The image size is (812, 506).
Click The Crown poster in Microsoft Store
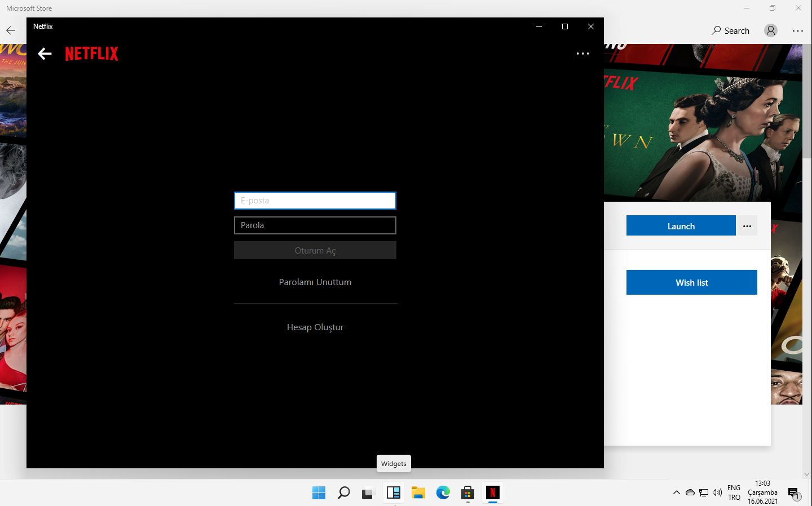coord(703,136)
